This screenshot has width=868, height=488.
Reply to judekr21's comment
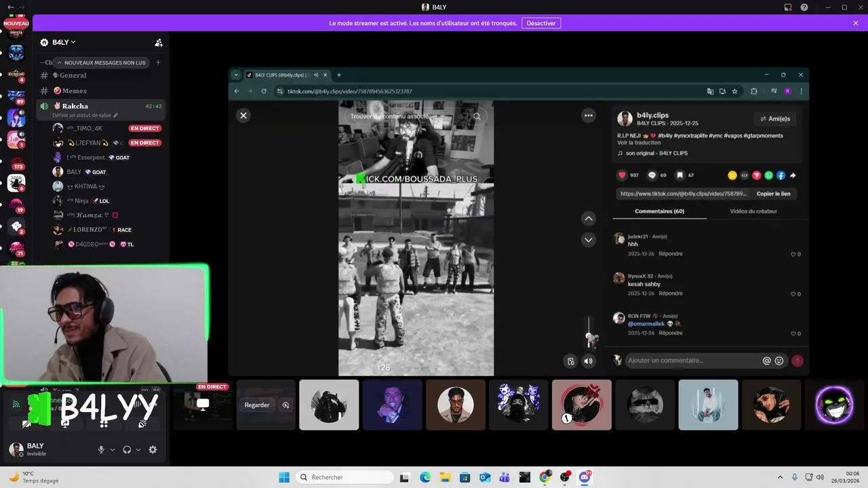pyautogui.click(x=671, y=253)
